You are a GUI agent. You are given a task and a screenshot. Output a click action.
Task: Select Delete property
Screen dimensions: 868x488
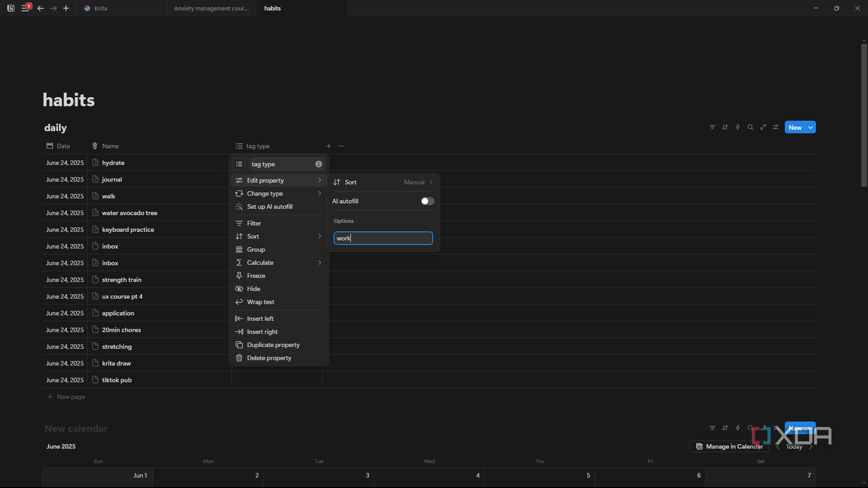279,358
